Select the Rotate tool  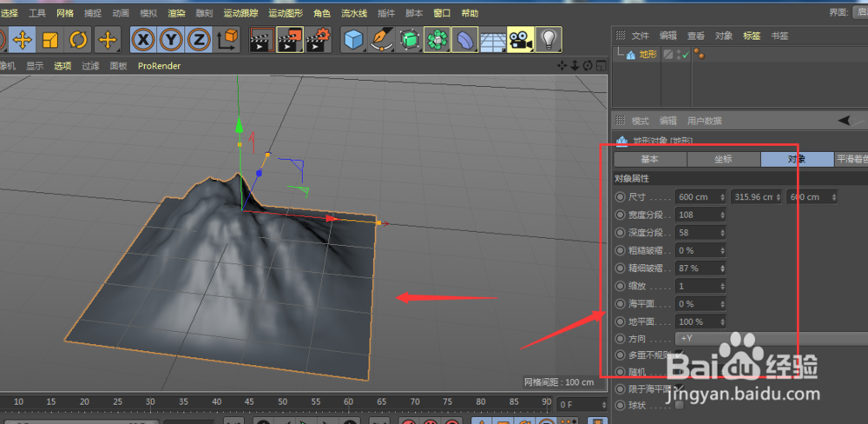[x=78, y=40]
